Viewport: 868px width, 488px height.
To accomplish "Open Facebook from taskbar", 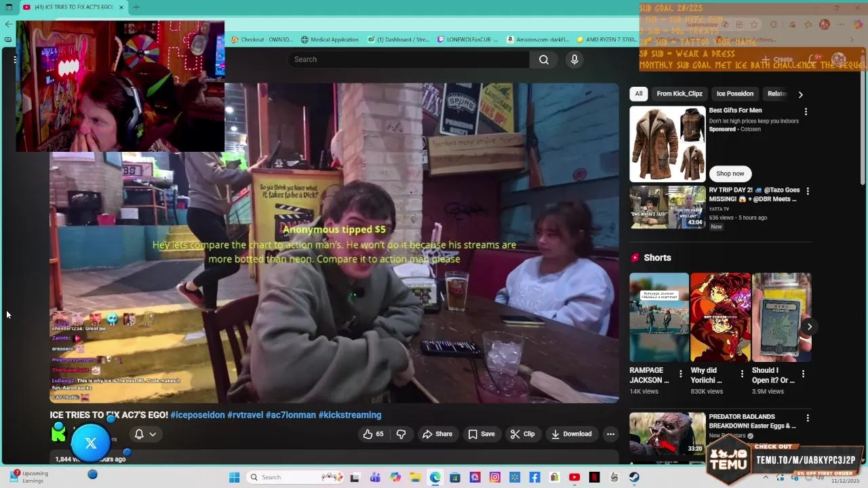I will (x=534, y=477).
